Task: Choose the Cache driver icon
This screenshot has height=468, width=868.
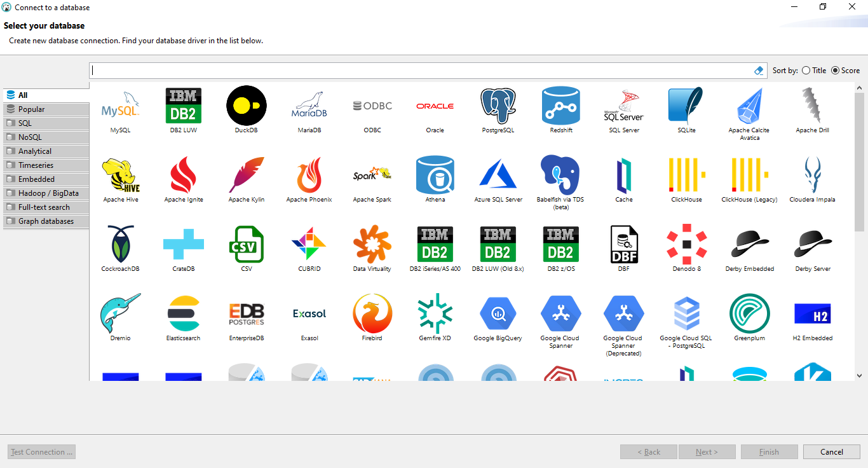Action: [x=624, y=175]
